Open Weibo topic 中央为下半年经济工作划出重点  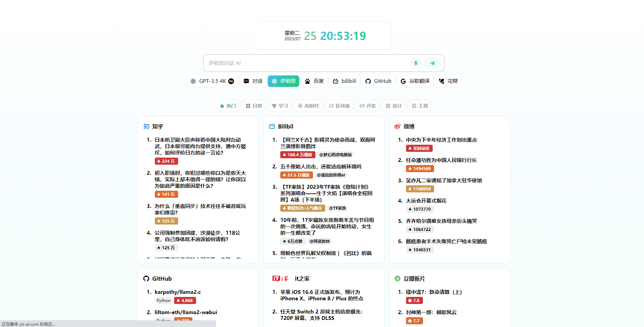441,140
